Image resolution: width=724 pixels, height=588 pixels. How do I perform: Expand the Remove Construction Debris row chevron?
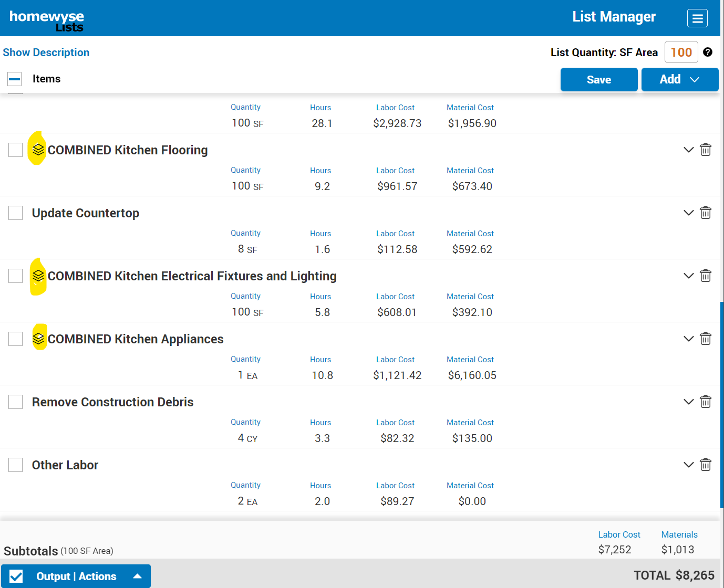coord(688,402)
